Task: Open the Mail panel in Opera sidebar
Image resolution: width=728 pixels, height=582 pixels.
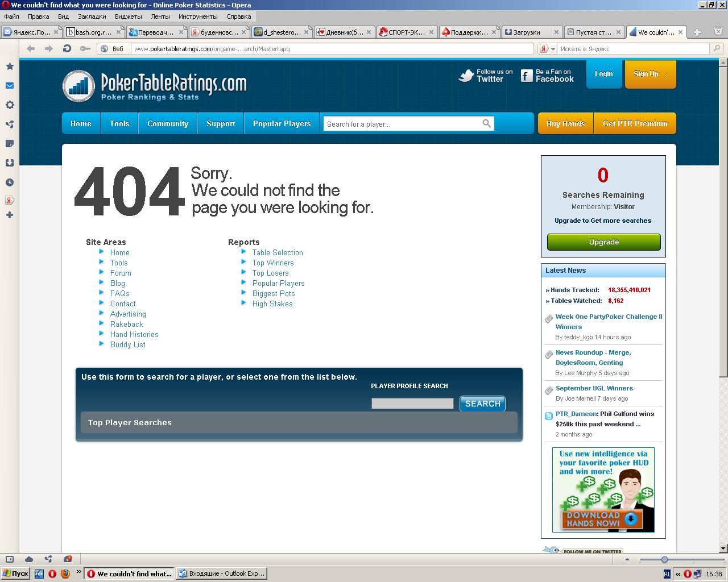Action: coord(10,86)
